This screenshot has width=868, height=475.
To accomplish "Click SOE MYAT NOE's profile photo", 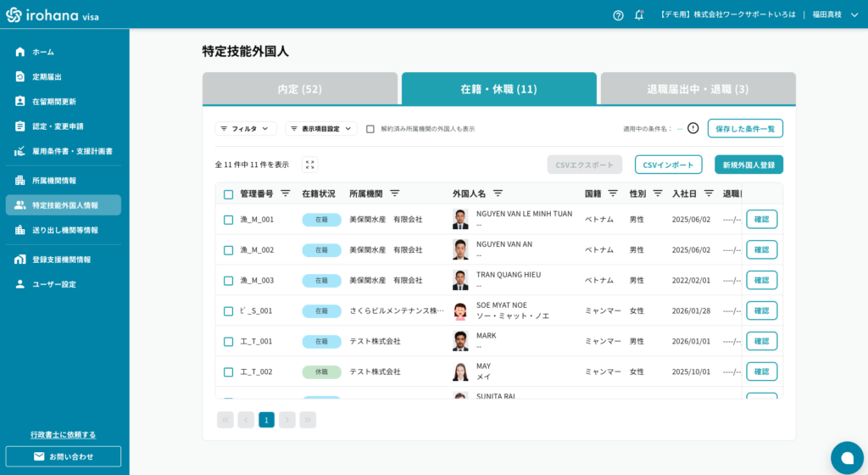I will click(x=460, y=310).
